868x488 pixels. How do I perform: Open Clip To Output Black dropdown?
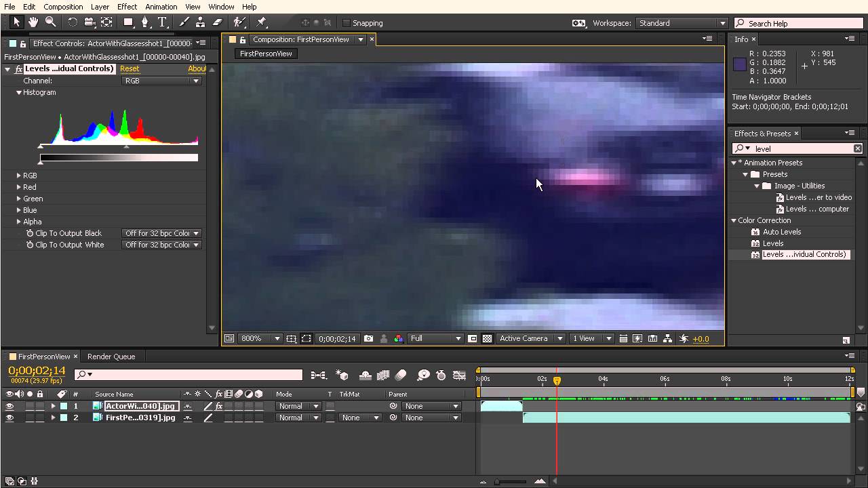pyautogui.click(x=162, y=233)
